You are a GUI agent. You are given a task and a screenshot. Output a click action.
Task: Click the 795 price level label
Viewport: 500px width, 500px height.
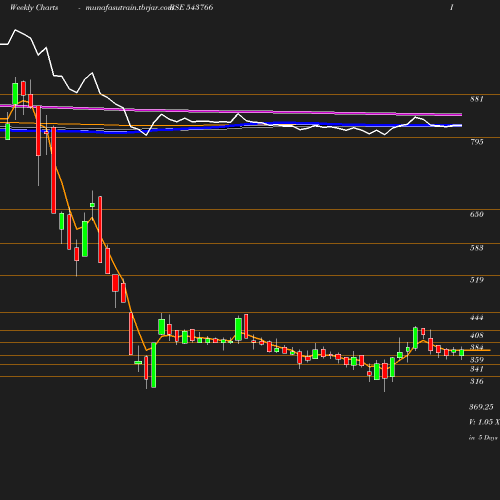tap(477, 142)
